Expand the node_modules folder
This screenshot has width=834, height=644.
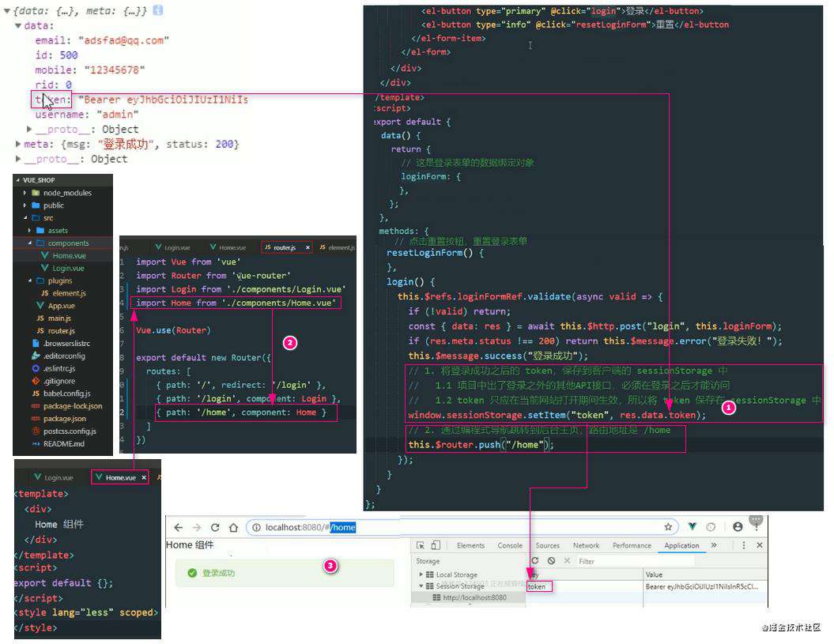tap(25, 193)
